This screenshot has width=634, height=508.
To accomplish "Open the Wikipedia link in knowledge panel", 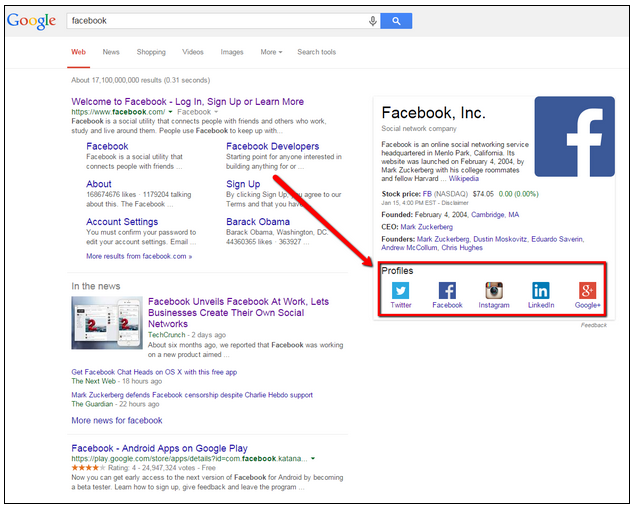I will pyautogui.click(x=463, y=178).
